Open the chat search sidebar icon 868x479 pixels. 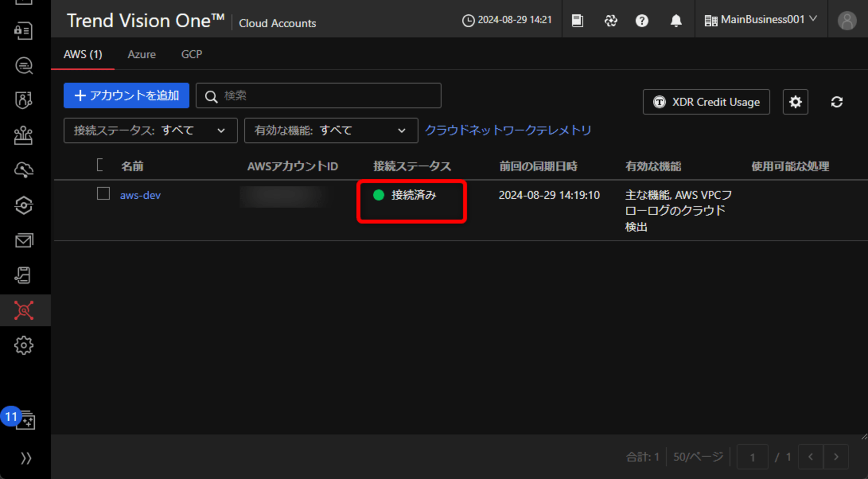pos(24,66)
